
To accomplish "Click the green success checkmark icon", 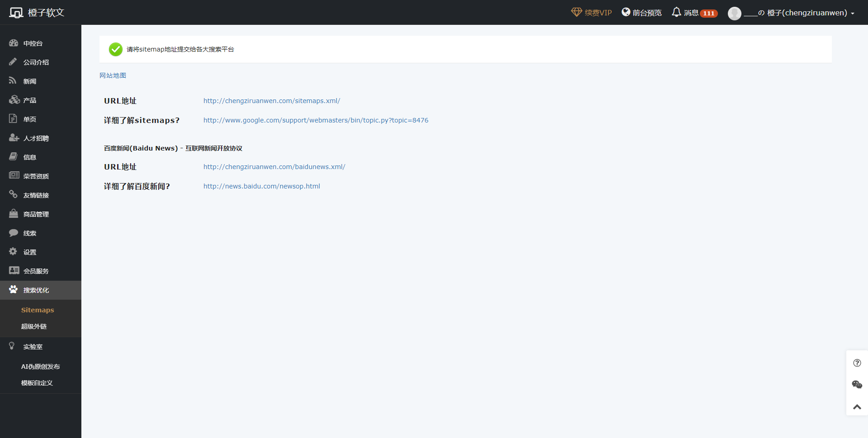I will click(116, 49).
